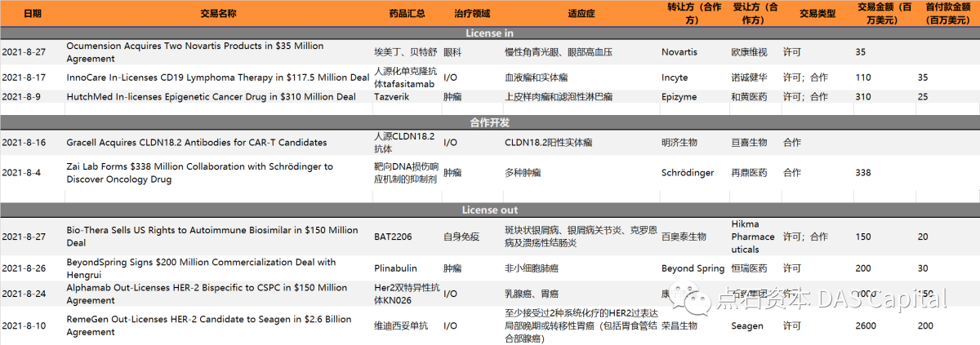Select the Novartis licensor cell
The height and width of the screenshot is (345, 980).
[x=679, y=52]
